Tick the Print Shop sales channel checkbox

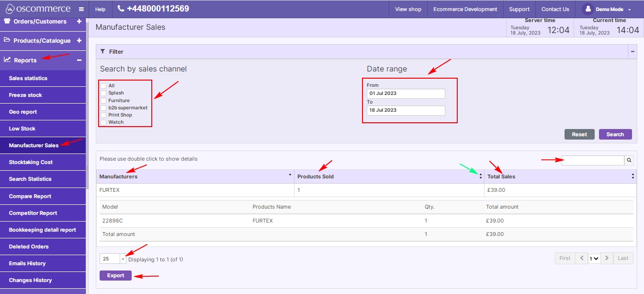pos(103,115)
